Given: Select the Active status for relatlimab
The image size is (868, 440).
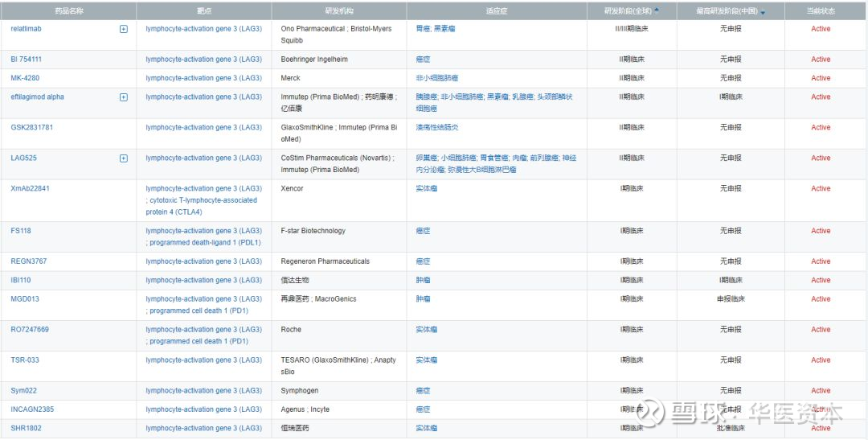Looking at the screenshot, I should (x=821, y=29).
